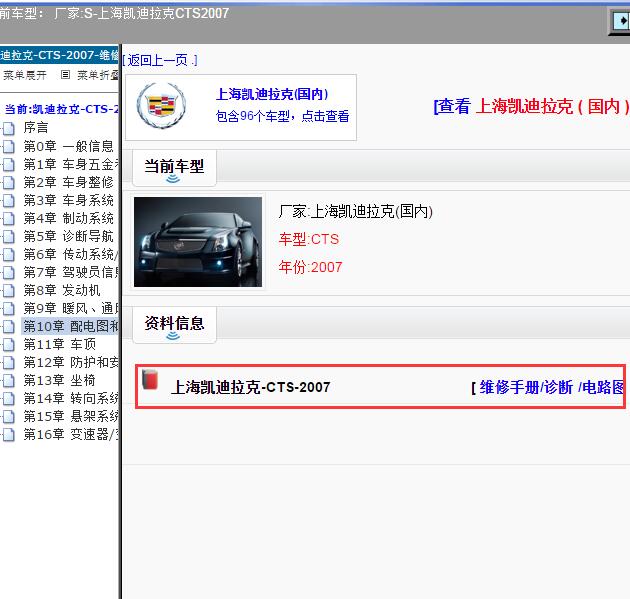Image resolution: width=630 pixels, height=599 pixels.
Task: Click the 查看 上海凯迪拉克(国内) link
Action: 531,106
